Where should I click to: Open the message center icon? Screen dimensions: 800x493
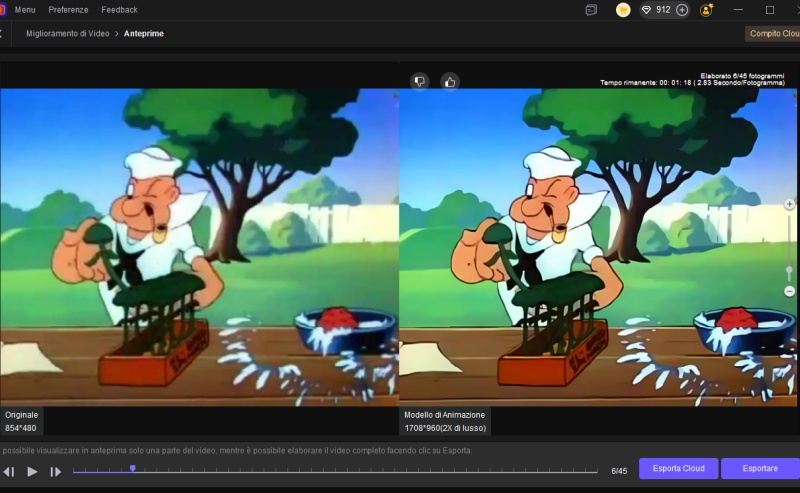tap(591, 10)
